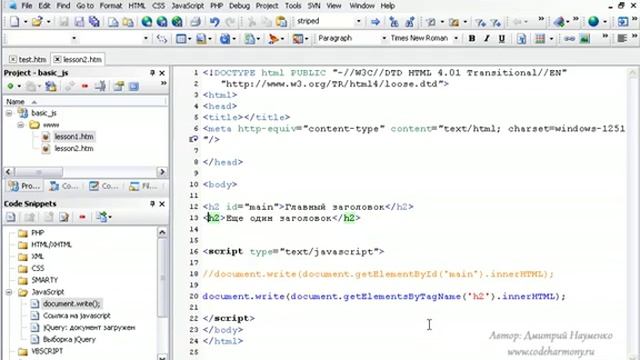The width and height of the screenshot is (640, 360).
Task: Toggle underline formatting
Action: [502, 38]
